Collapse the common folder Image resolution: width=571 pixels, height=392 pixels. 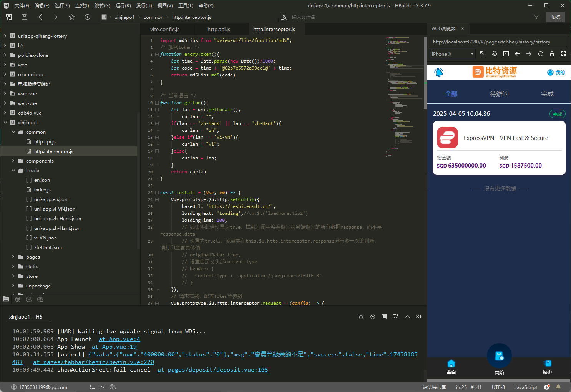[x=13, y=132]
